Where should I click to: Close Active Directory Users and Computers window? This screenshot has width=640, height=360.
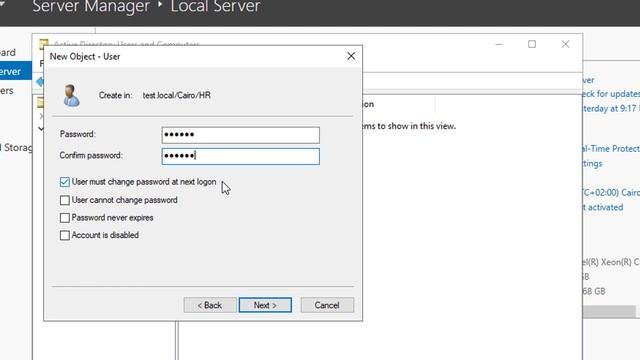tap(565, 44)
